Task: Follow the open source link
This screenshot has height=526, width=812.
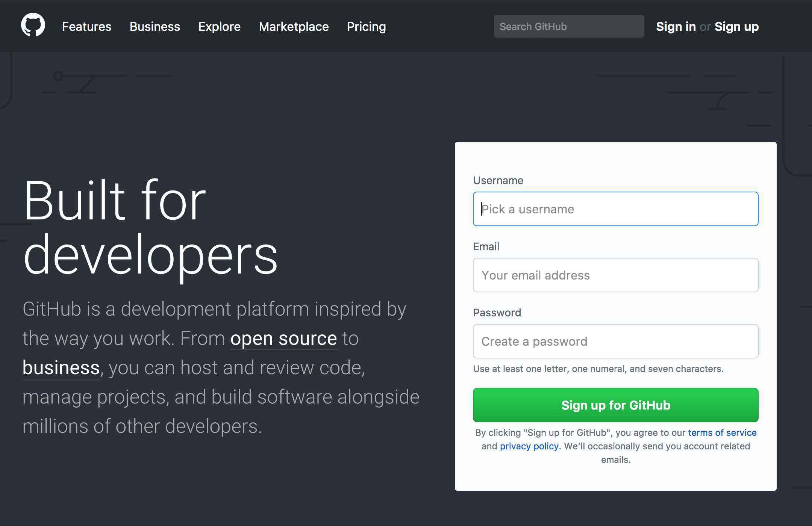Action: pyautogui.click(x=283, y=339)
